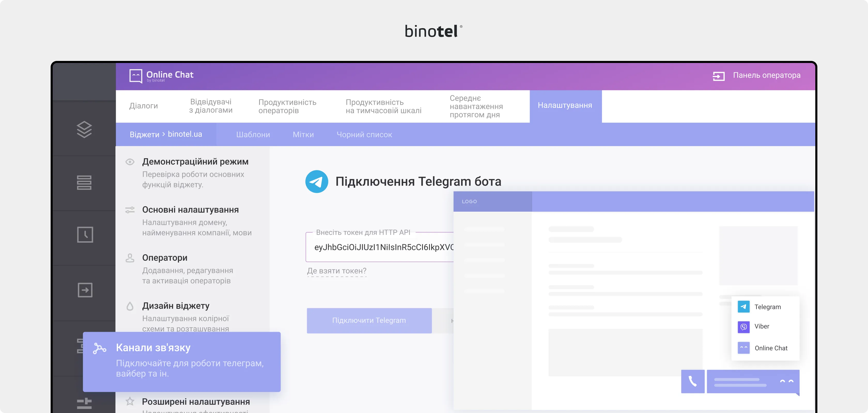Open the Мітки subtab
The image size is (868, 413).
(x=303, y=135)
